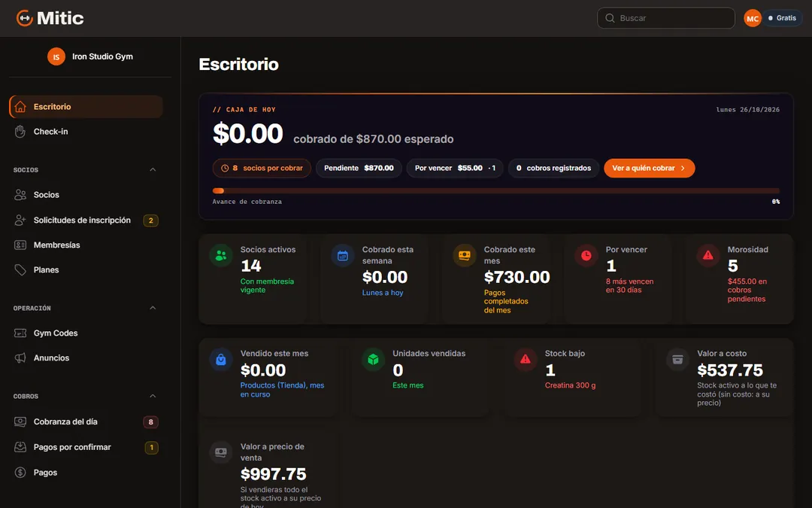Click the Morosidad warning triangle icon
This screenshot has width=812, height=508.
point(708,256)
